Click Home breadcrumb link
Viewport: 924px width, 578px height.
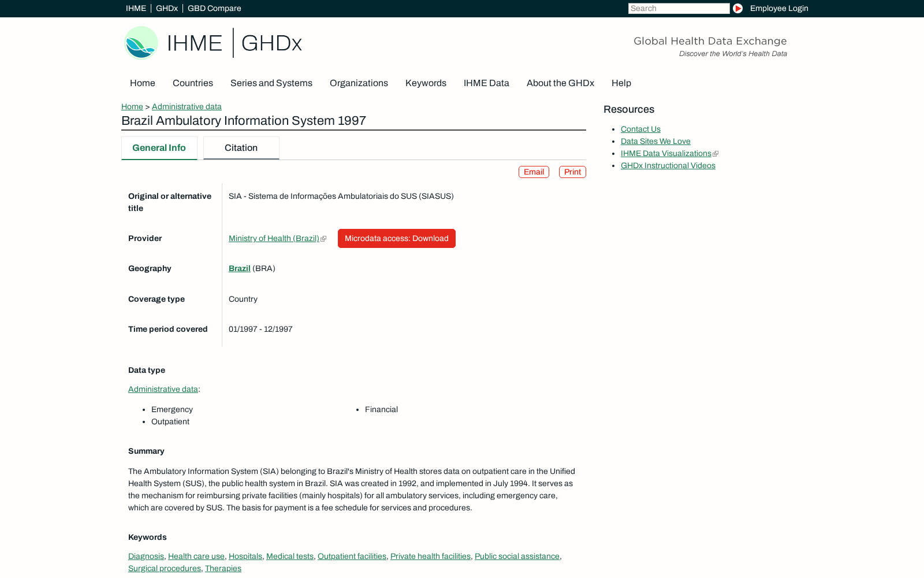[132, 106]
